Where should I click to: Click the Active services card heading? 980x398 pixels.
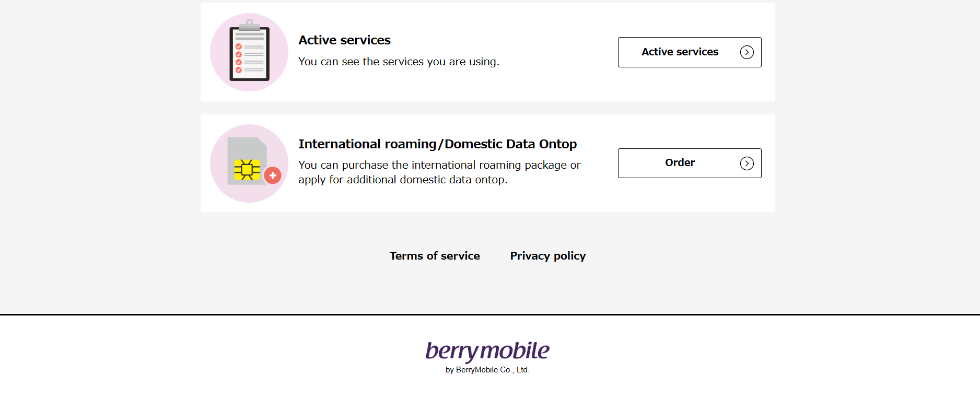click(x=344, y=40)
